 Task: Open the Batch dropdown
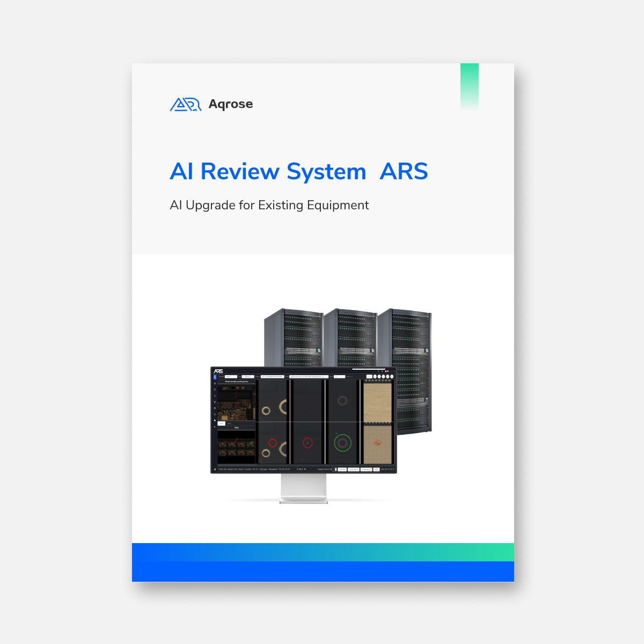(x=309, y=377)
